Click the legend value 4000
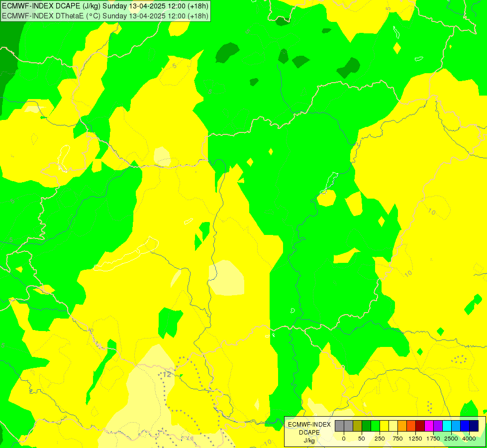This screenshot has width=487, height=448. [469, 439]
